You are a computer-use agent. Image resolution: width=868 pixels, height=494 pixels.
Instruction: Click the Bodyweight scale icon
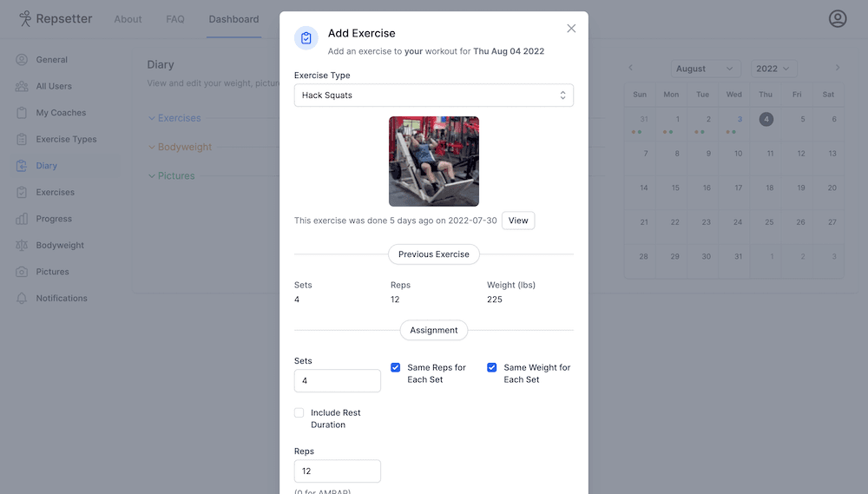22,246
